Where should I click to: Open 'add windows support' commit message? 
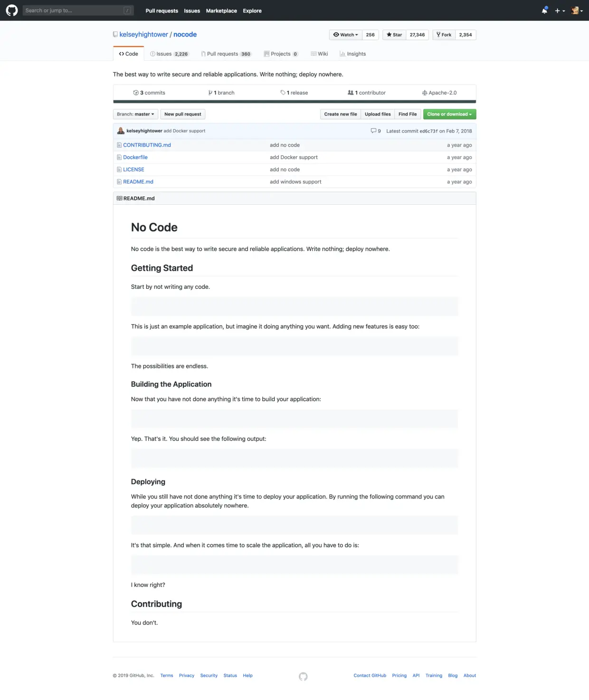pos(295,182)
